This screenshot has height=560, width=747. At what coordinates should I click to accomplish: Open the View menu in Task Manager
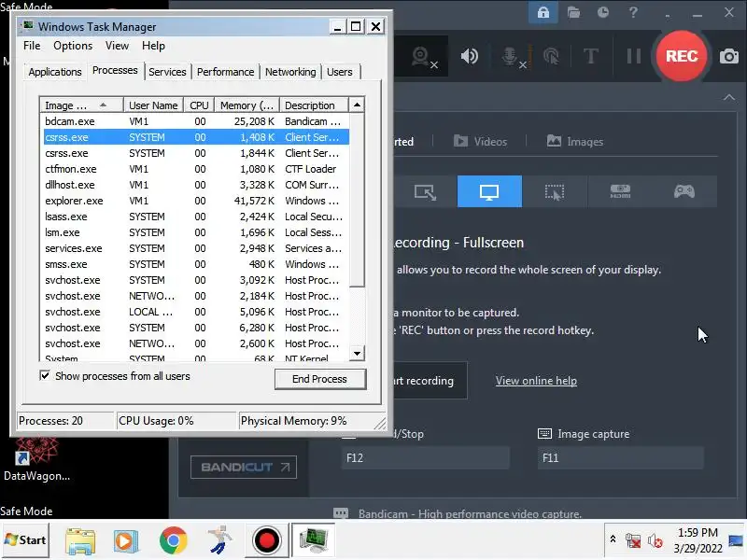(x=118, y=46)
